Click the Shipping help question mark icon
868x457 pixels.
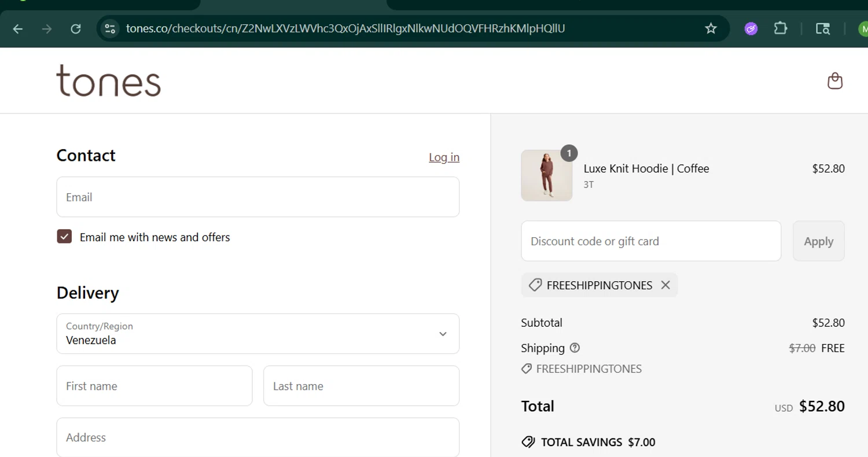575,348
